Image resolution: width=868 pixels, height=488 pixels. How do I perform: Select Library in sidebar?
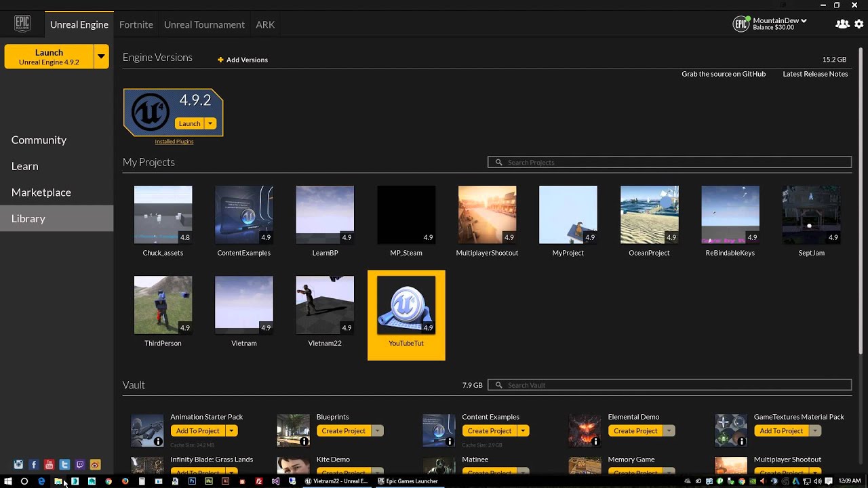click(57, 218)
